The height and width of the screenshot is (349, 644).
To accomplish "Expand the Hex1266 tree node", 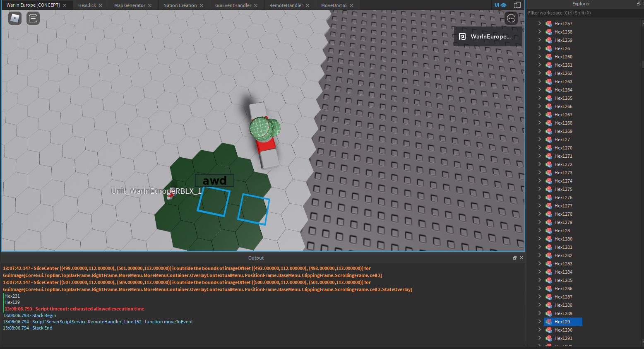I will [x=539, y=106].
